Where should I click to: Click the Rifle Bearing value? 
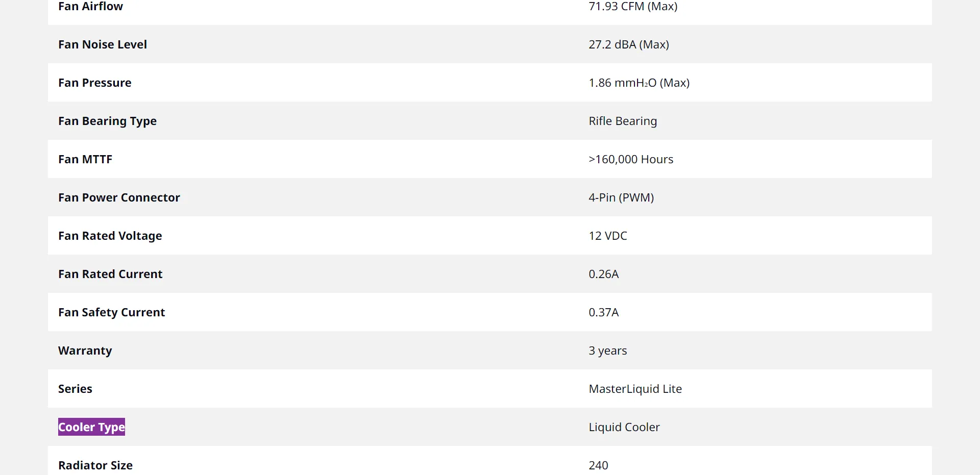(x=623, y=121)
